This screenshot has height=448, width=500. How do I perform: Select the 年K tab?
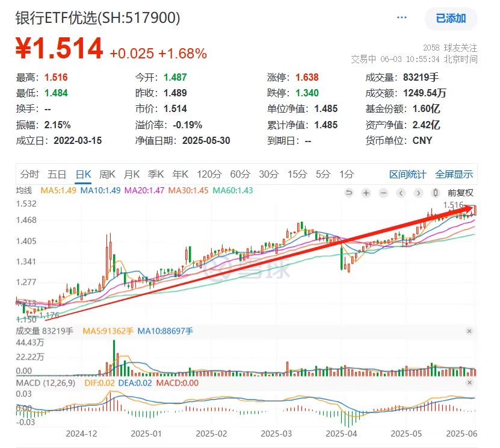[180, 174]
